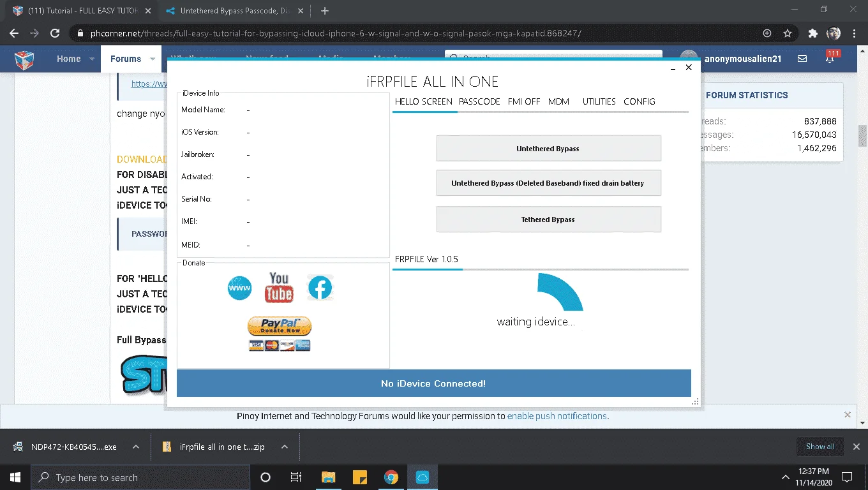Switch to the PASSCODE tab
Screen dimensions: 868x490
click(479, 101)
